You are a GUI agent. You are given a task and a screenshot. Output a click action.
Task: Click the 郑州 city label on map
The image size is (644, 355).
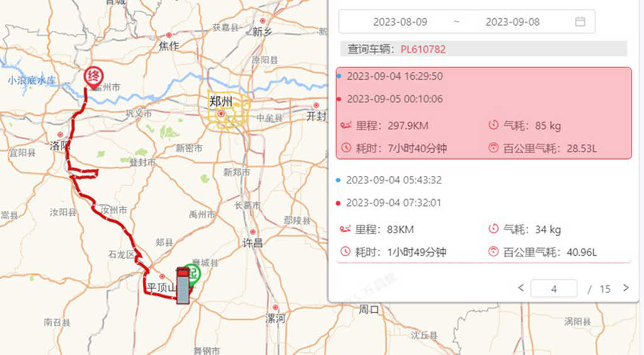[x=221, y=101]
